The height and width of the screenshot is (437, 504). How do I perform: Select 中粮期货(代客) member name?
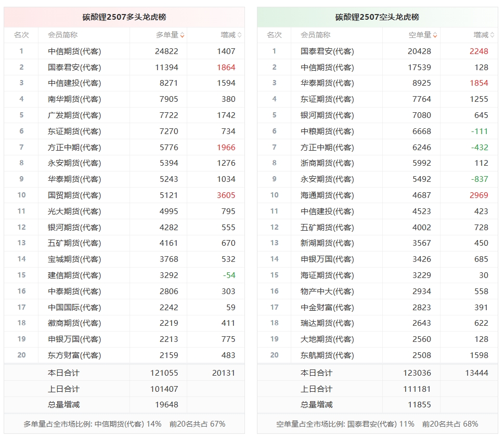327,131
